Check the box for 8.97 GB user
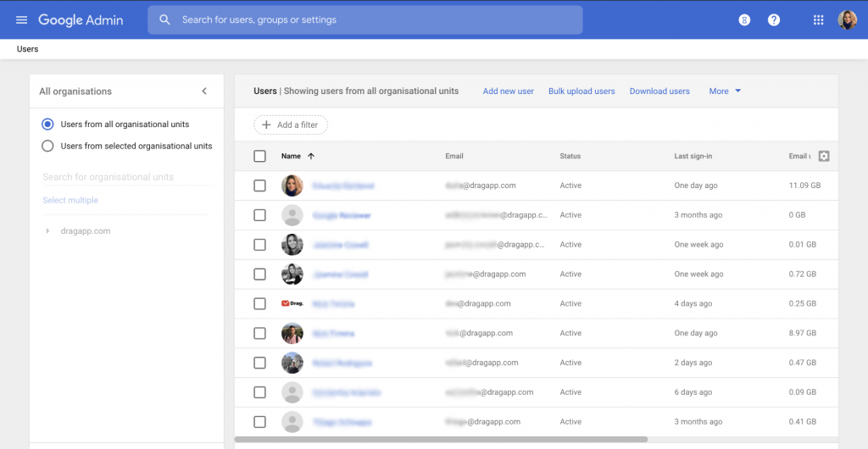This screenshot has width=868, height=449. click(x=259, y=334)
